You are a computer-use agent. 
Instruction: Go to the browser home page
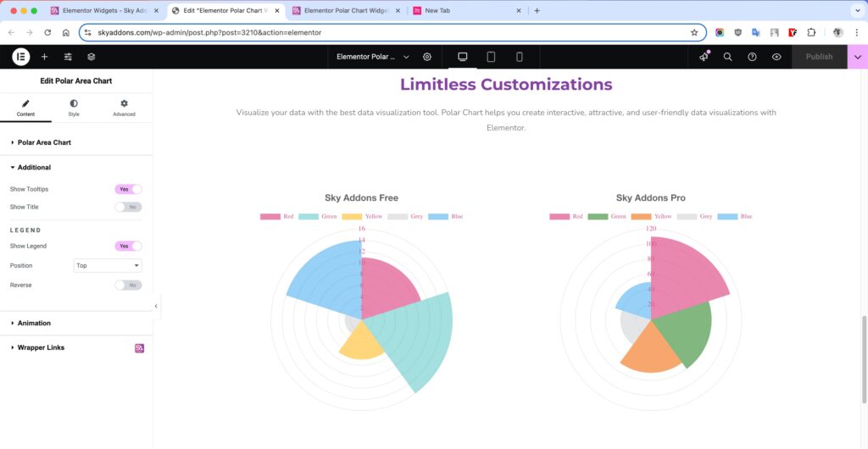click(66, 33)
